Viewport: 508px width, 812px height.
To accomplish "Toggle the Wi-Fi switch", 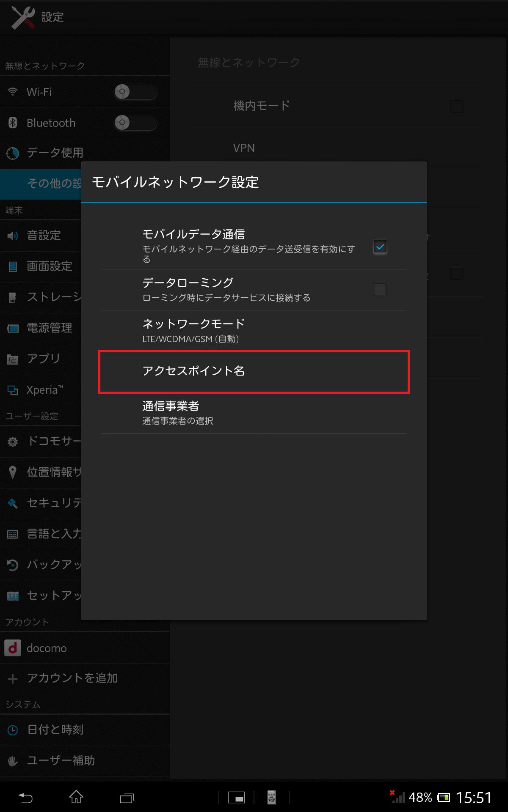I will tap(135, 92).
